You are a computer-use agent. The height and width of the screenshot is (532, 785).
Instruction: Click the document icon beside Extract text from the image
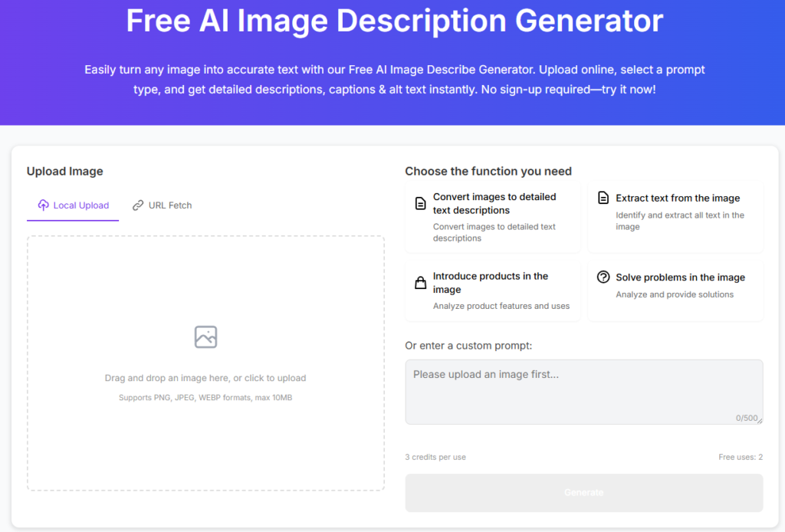pos(603,198)
